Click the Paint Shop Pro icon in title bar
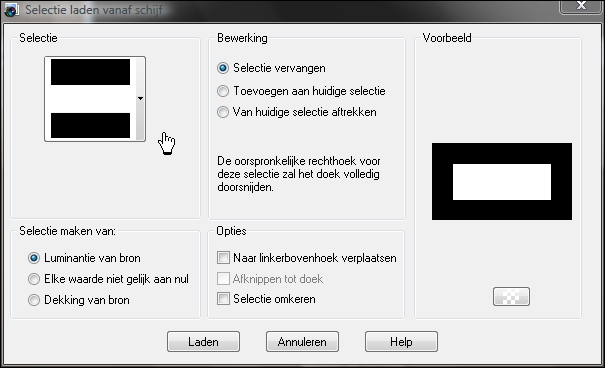605x368 pixels. 11,10
